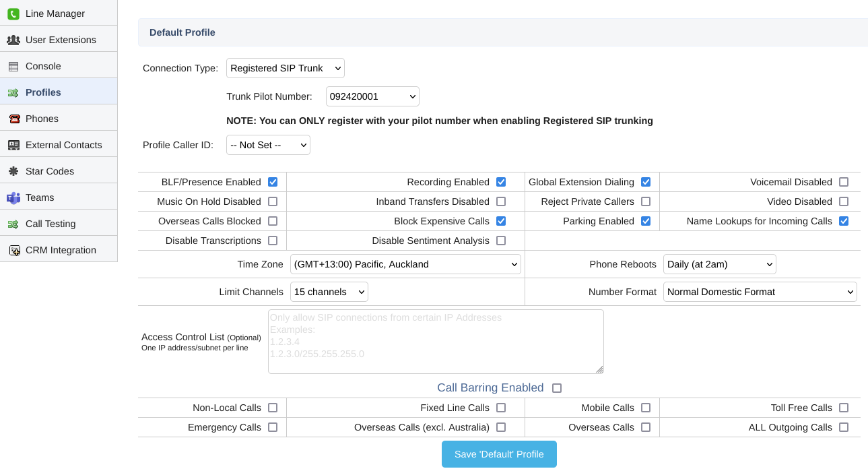Open the Limit Channels dropdown

click(329, 292)
